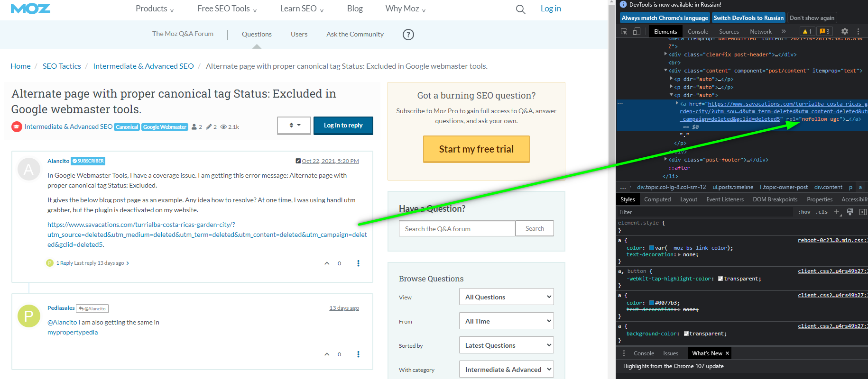
Task: Open the All Questions view dropdown
Action: coord(506,297)
